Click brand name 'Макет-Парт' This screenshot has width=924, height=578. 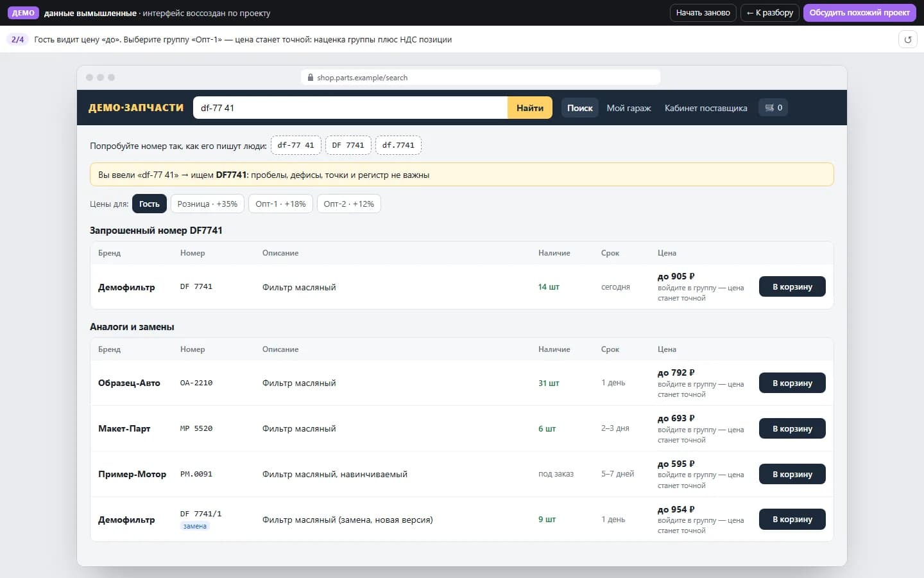click(x=124, y=429)
